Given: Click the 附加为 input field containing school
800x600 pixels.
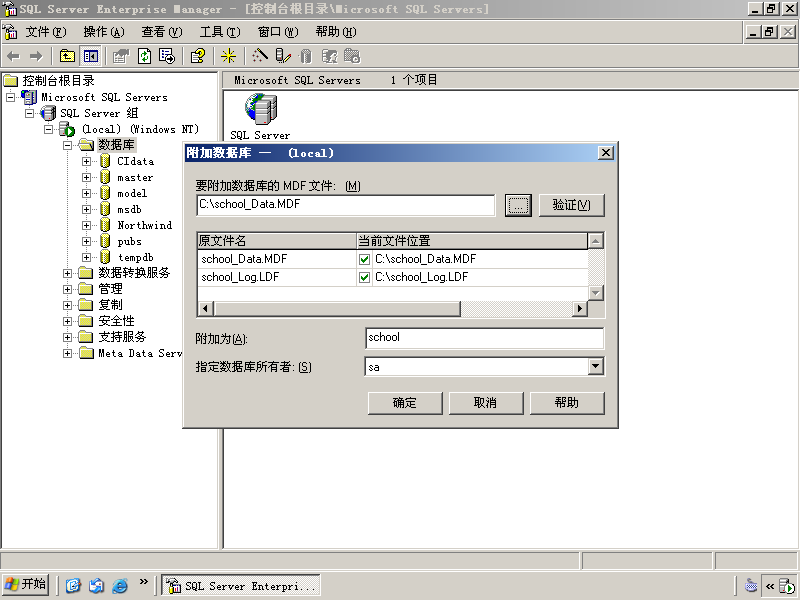Looking at the screenshot, I should pos(484,338).
